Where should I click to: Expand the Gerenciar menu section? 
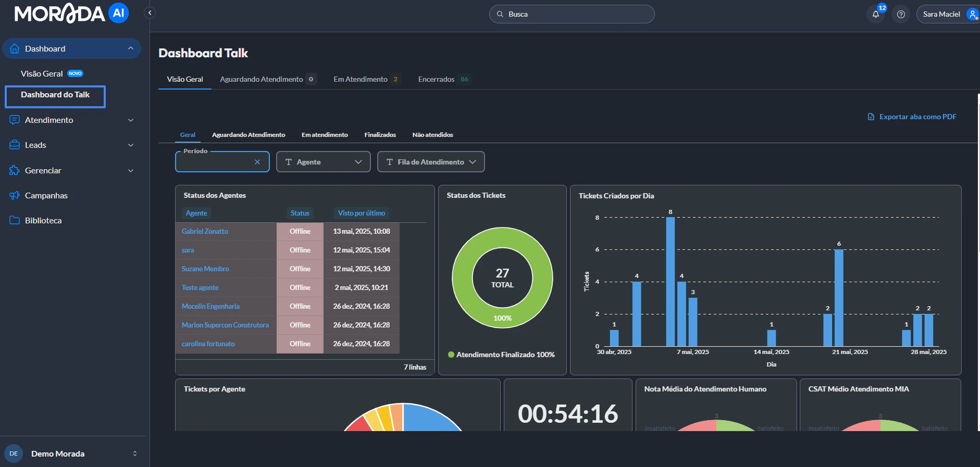pos(131,170)
